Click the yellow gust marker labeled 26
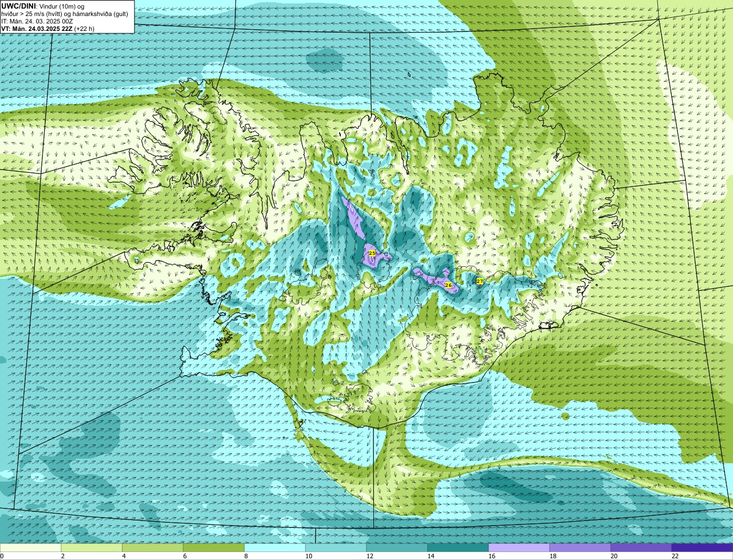Screen dimensions: 733x560 tap(448, 285)
